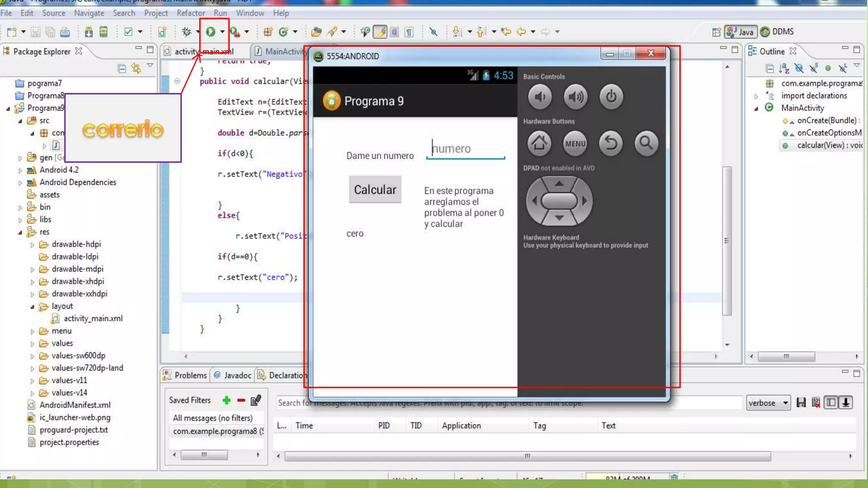The width and height of the screenshot is (868, 488).
Task: Open the Refactor menu
Action: [190, 13]
